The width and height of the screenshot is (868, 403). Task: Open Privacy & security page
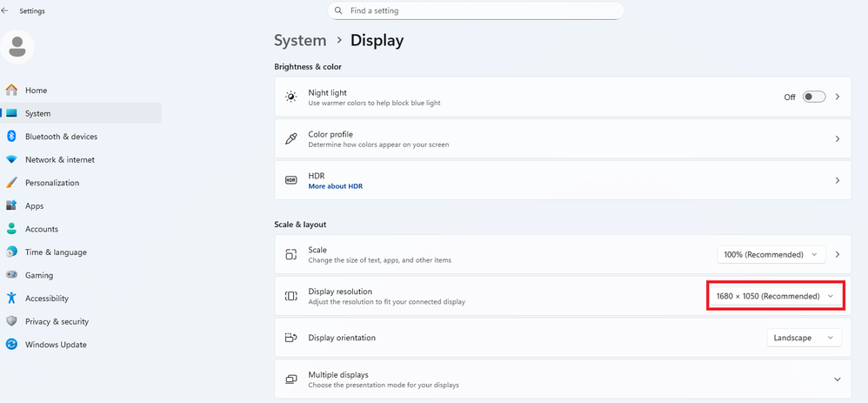coord(57,321)
